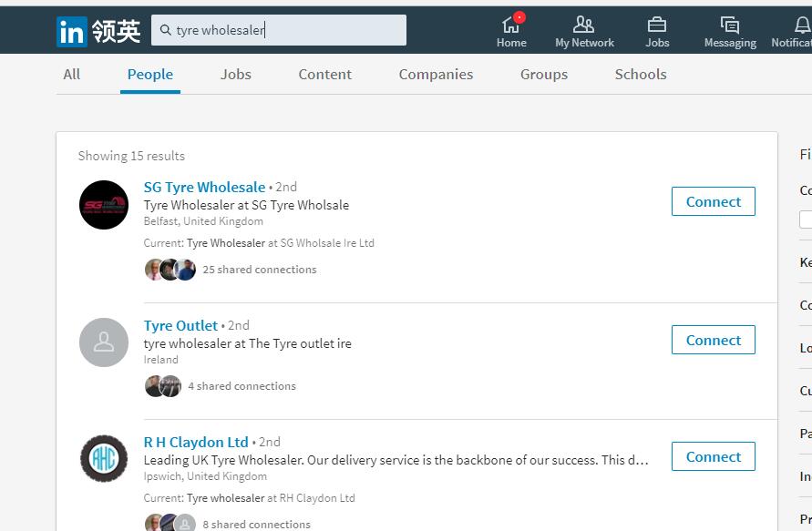This screenshot has width=812, height=531.
Task: Click 'Current: Tyre Wholesaler at SG Wholsale Ire Ltd'
Action: [259, 242]
